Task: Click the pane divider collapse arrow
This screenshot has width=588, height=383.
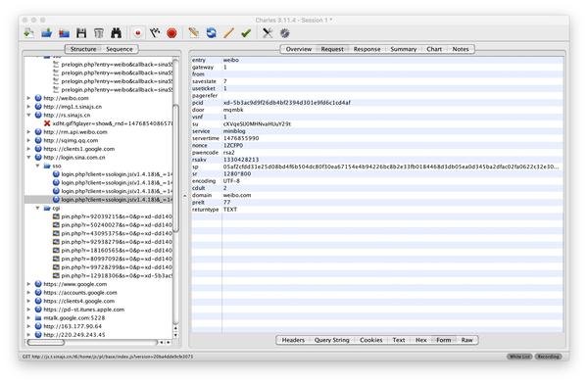Action: [184, 196]
